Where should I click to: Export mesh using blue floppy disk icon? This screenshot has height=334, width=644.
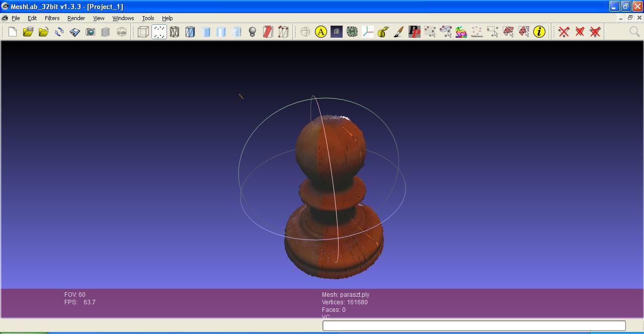click(x=74, y=32)
